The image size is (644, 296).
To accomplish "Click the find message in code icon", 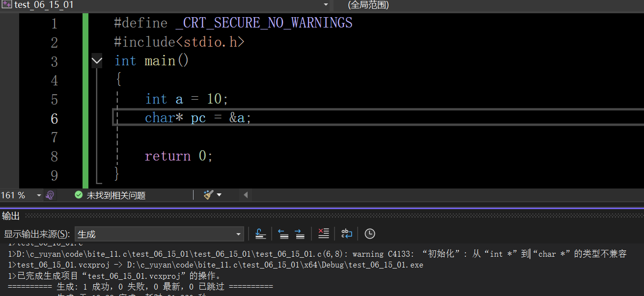I will [261, 234].
